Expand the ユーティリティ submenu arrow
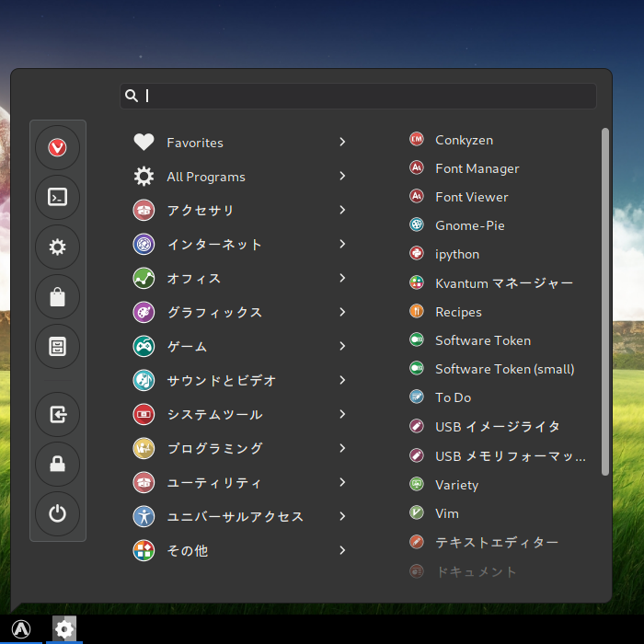The height and width of the screenshot is (644, 644). point(342,483)
